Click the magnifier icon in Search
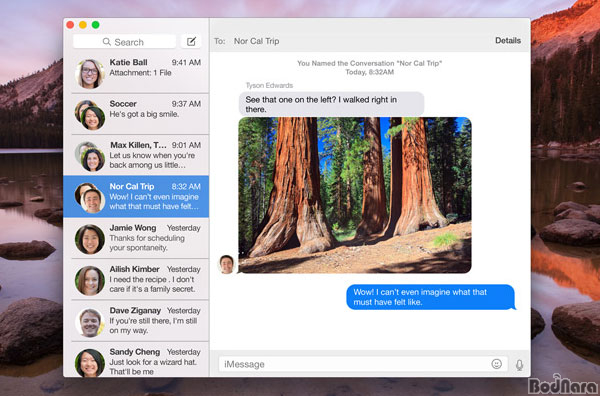This screenshot has width=600, height=396. coord(107,42)
